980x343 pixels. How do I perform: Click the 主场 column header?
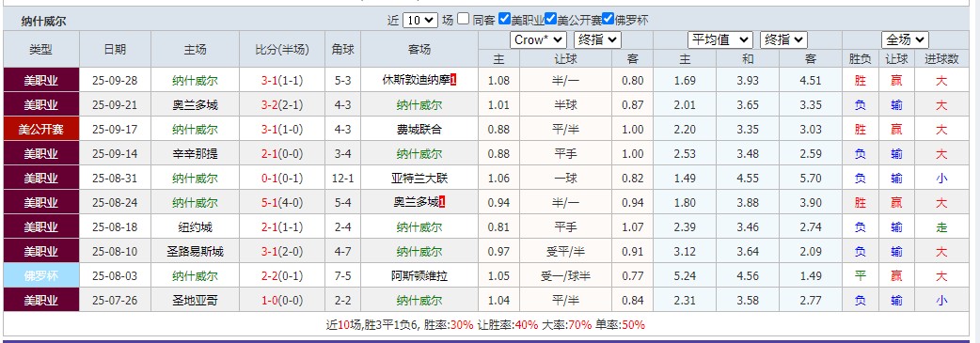click(196, 50)
